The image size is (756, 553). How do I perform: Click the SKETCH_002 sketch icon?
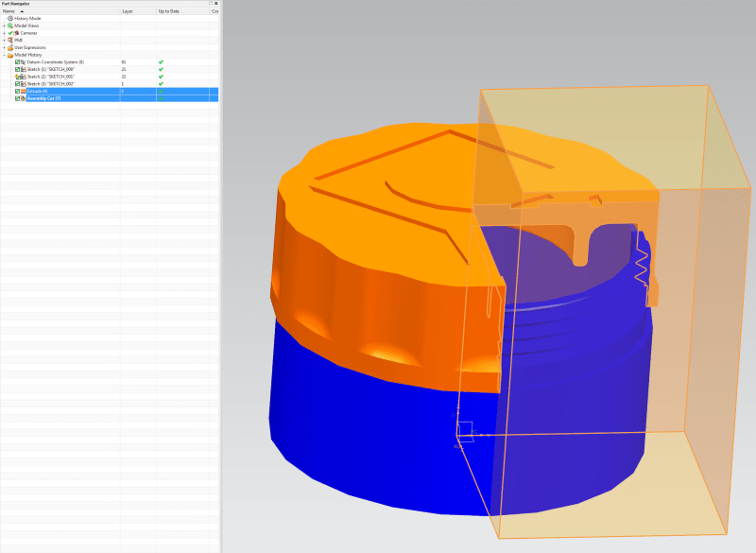coord(24,84)
